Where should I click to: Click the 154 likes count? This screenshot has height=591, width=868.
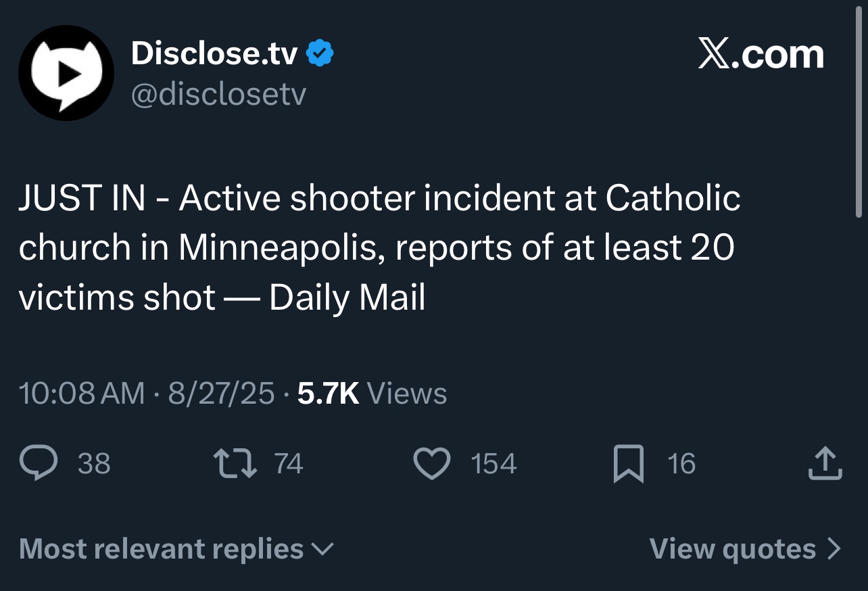point(493,464)
